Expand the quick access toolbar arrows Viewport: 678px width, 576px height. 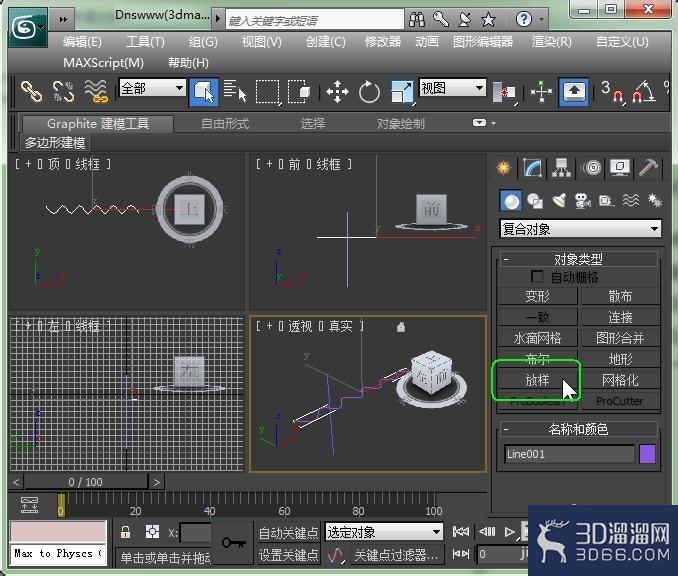click(63, 19)
